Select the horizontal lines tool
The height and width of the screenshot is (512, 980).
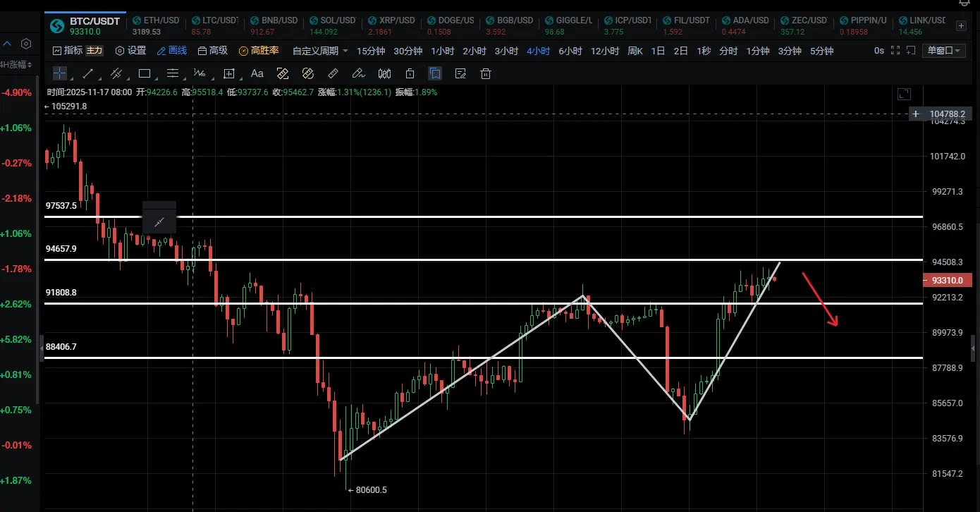coord(173,73)
